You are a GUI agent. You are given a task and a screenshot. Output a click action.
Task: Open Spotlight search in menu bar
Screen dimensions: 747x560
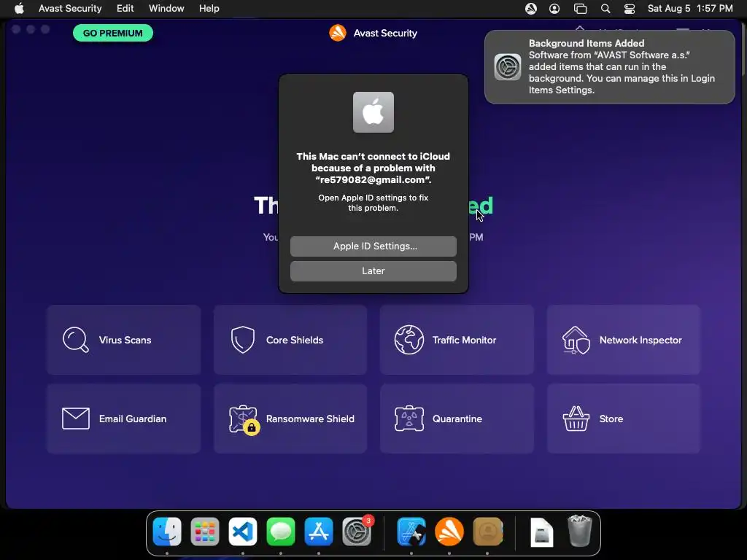tap(605, 9)
